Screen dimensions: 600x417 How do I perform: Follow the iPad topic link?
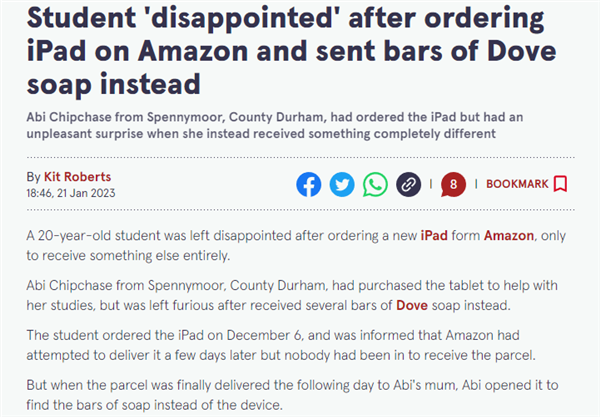click(434, 235)
